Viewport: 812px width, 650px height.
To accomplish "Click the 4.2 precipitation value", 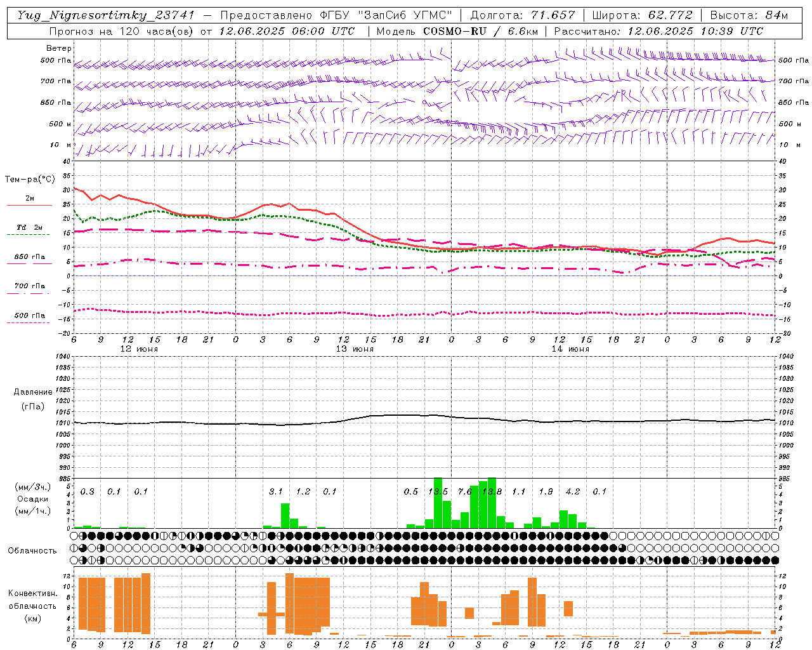I will 573,491.
